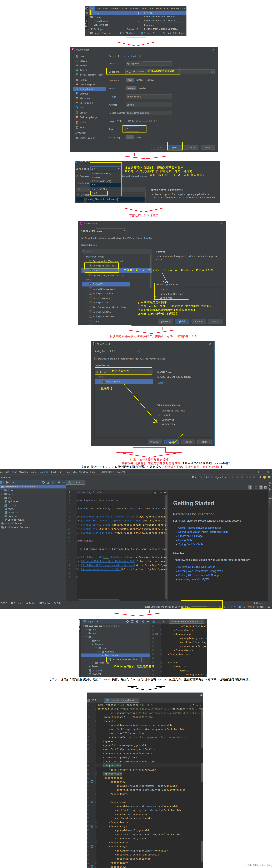This screenshot has height=868, width=275.
Task: Choose Android project type
Action: [x=84, y=70]
